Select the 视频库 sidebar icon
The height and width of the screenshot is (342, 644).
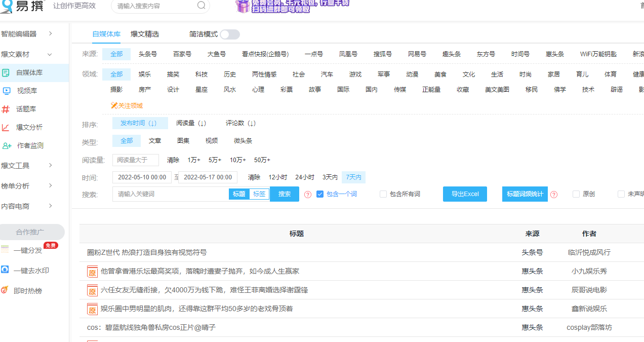pyautogui.click(x=6, y=91)
